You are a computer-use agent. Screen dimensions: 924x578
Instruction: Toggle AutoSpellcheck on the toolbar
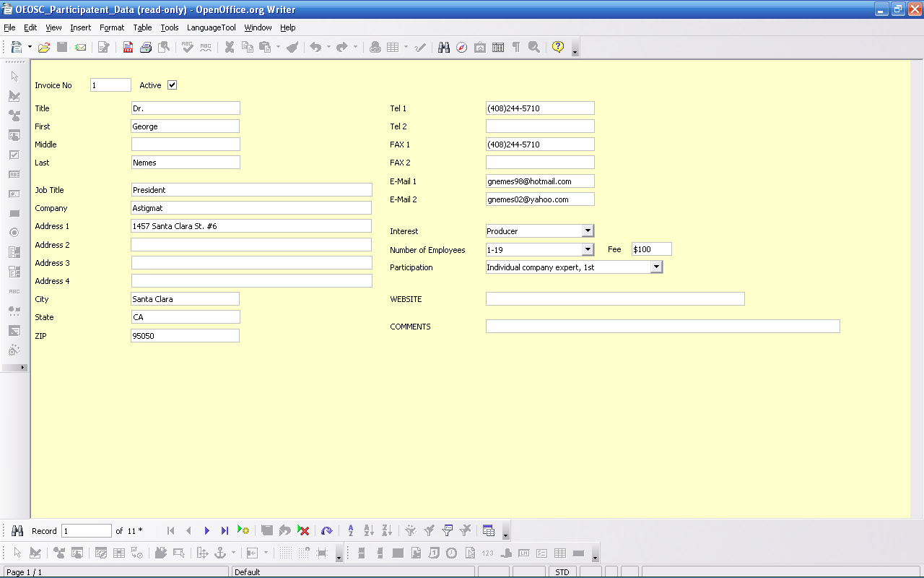(x=204, y=46)
